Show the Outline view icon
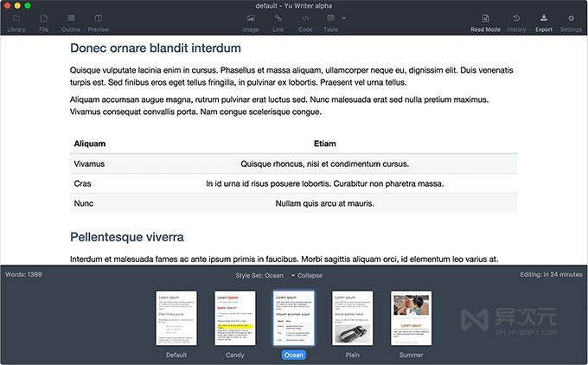The width and height of the screenshot is (588, 365). (71, 18)
